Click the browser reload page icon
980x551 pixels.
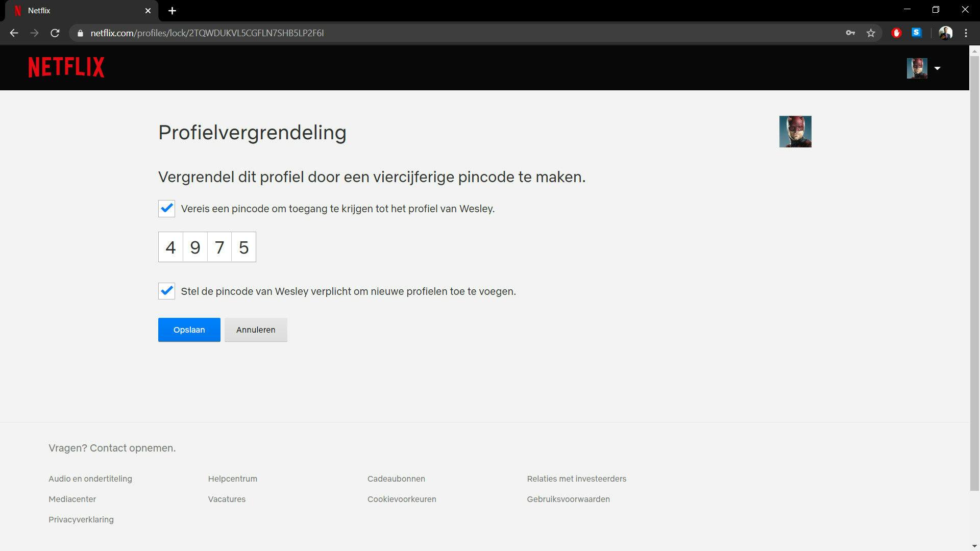[x=55, y=33]
